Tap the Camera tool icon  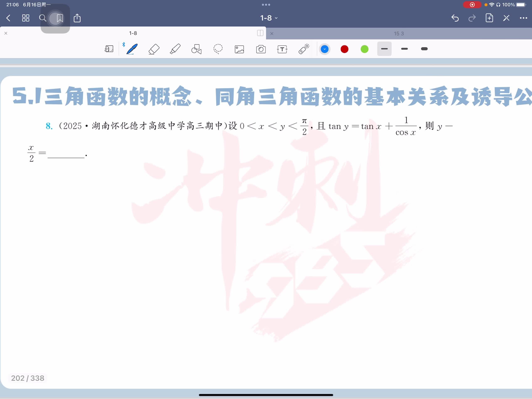click(x=261, y=49)
